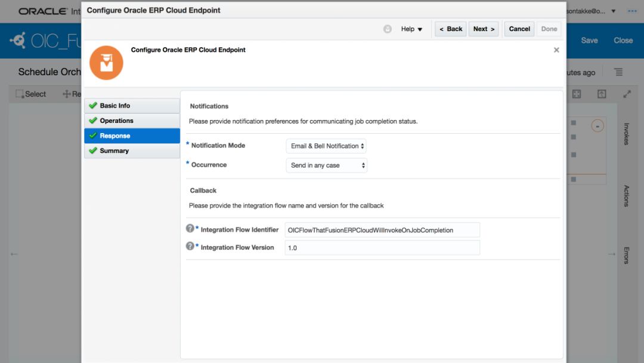The height and width of the screenshot is (363, 644).
Task: Go to the Summary step
Action: coord(132,150)
